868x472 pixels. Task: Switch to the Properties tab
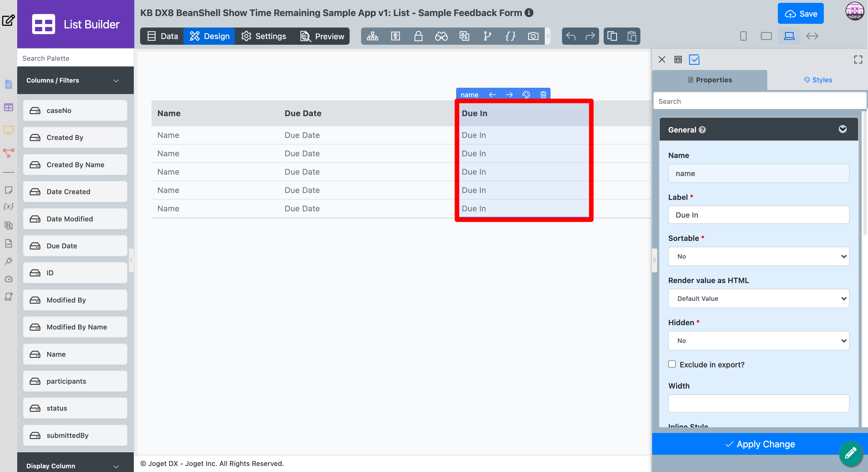tap(710, 80)
